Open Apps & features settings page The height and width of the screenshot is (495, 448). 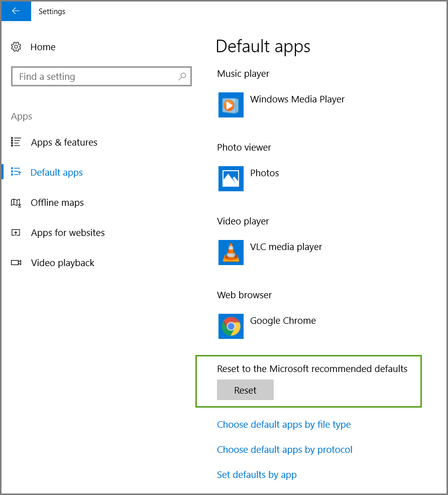(64, 143)
